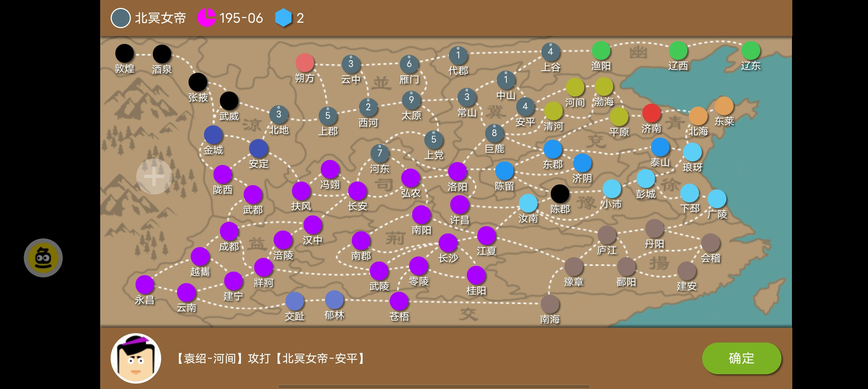Select the green 辽东 city node
This screenshot has height=389, width=868.
751,50
